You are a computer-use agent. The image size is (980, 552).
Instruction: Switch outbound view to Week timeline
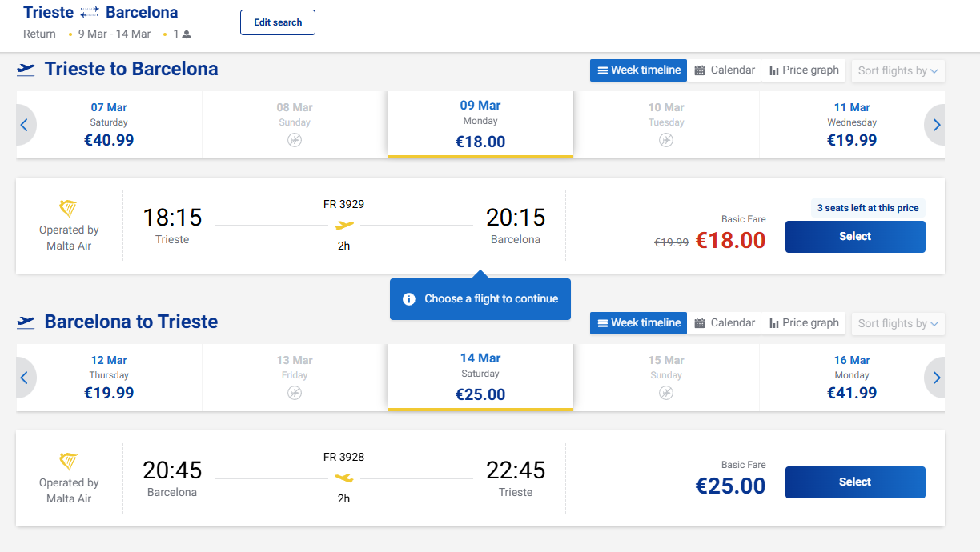click(x=638, y=70)
